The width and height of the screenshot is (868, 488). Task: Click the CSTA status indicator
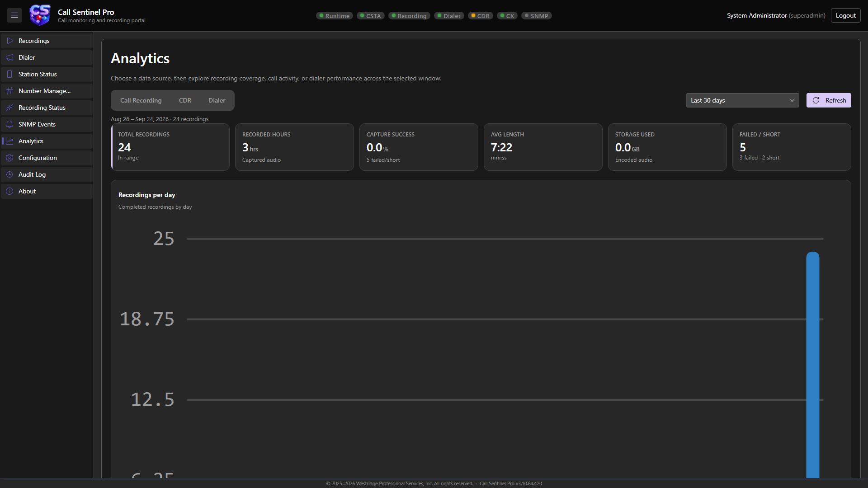(x=371, y=16)
